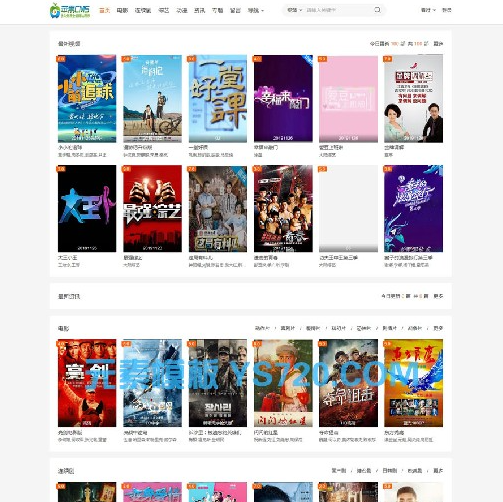Open the 闪闪的红星 movie poster
The width and height of the screenshot is (503, 502).
click(283, 383)
